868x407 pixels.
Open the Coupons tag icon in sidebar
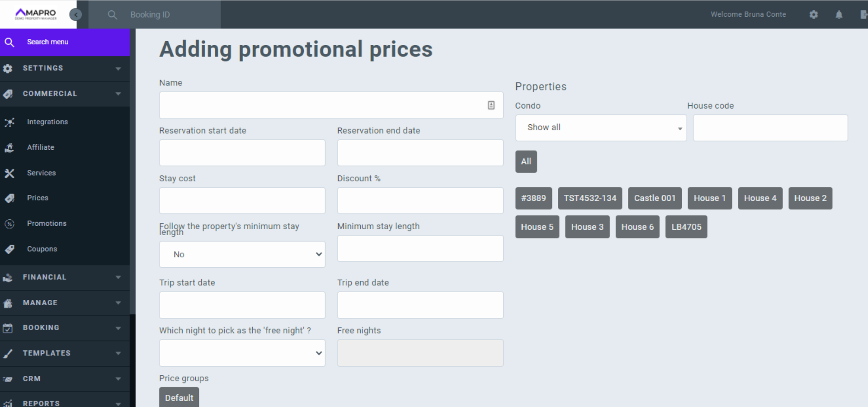[x=9, y=249]
